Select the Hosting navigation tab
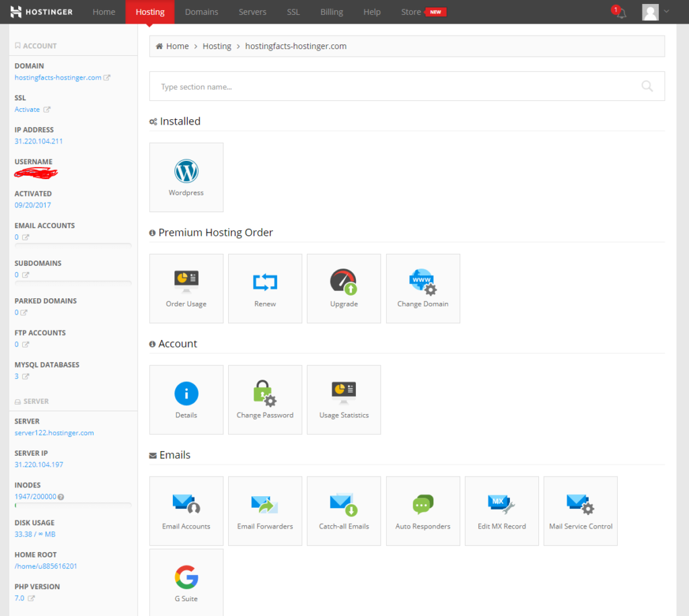This screenshot has width=689, height=616. pyautogui.click(x=150, y=12)
